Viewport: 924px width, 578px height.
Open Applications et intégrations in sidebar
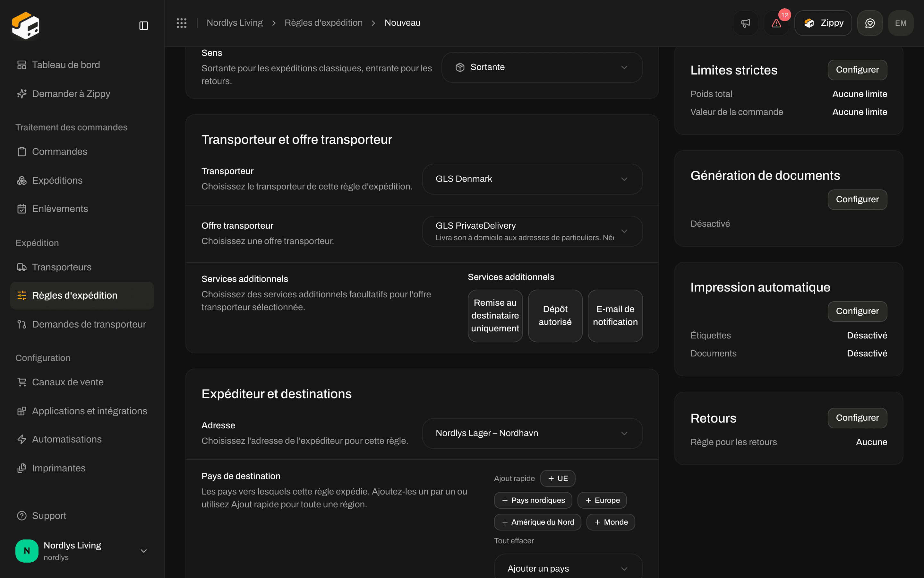point(82,411)
